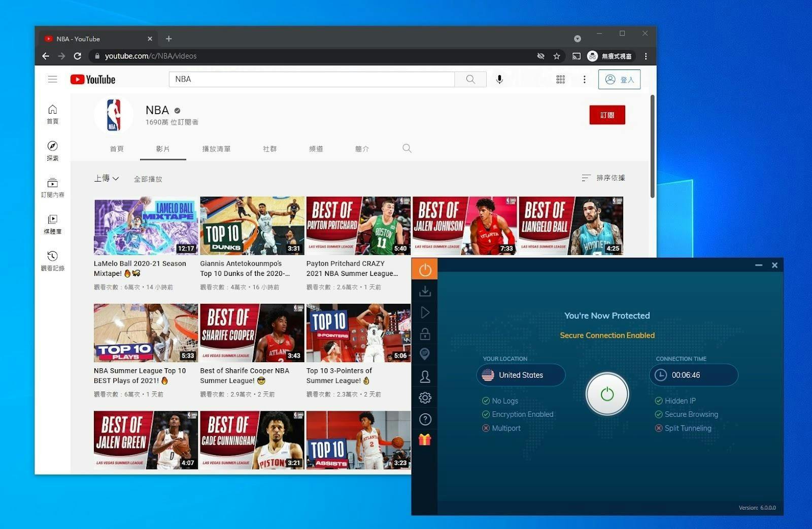Viewport: 812px width, 529px height.
Task: Expand the 上傳 uploads dropdown
Action: pyautogui.click(x=106, y=179)
